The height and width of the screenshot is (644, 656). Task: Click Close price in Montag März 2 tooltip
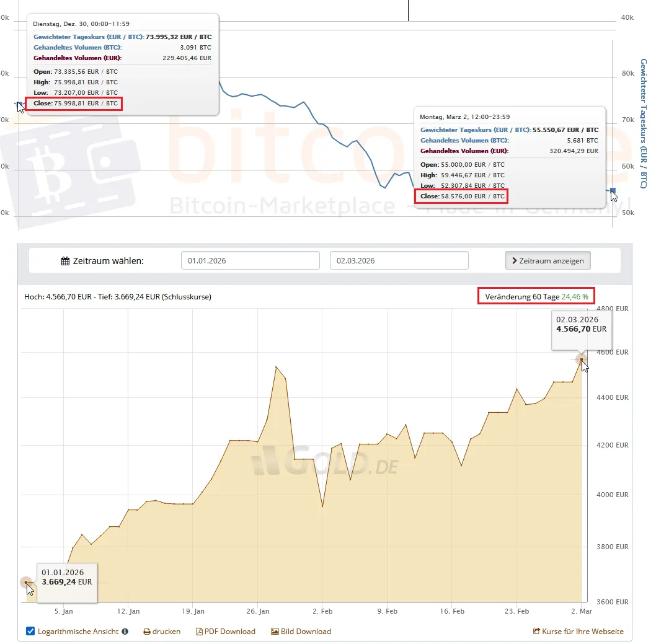click(462, 196)
